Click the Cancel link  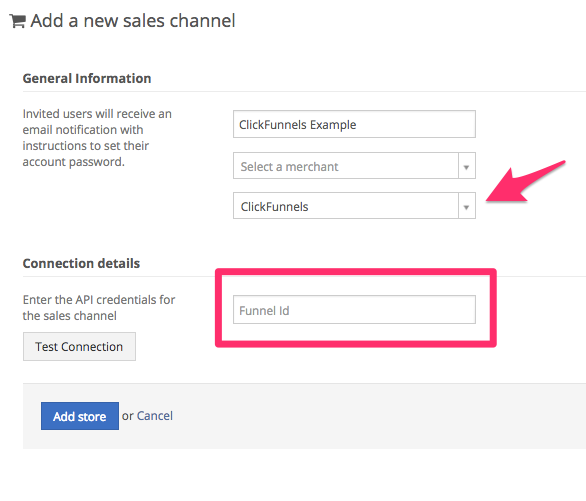pyautogui.click(x=155, y=416)
